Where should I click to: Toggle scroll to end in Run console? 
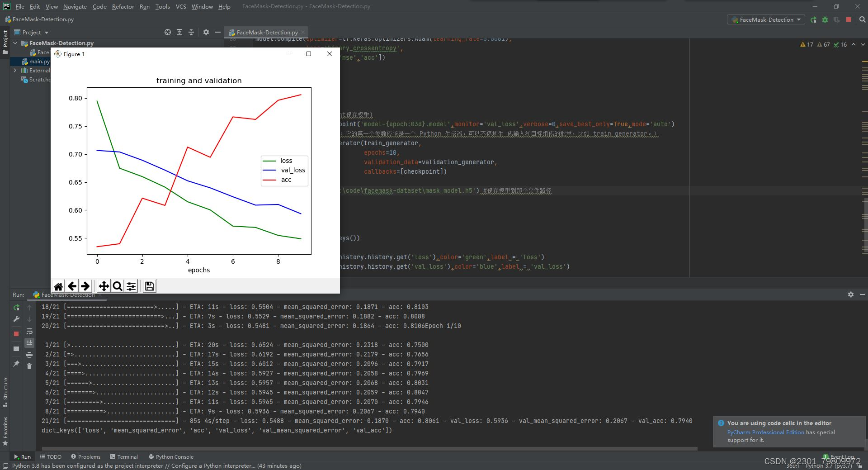(x=29, y=343)
